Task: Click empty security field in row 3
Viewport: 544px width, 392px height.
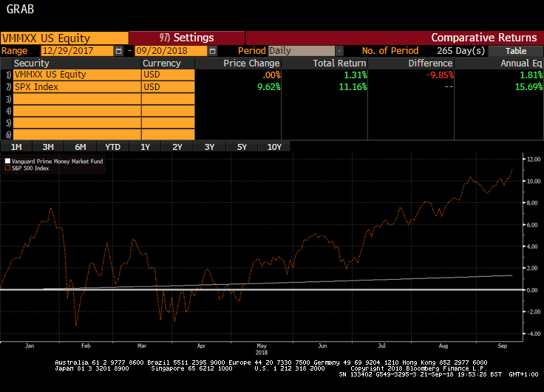Action: pyautogui.click(x=77, y=99)
